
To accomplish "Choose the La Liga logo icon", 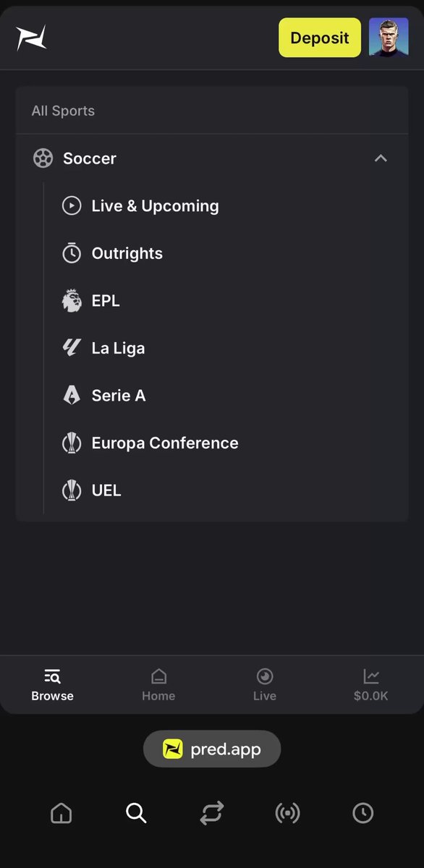I will tap(72, 348).
